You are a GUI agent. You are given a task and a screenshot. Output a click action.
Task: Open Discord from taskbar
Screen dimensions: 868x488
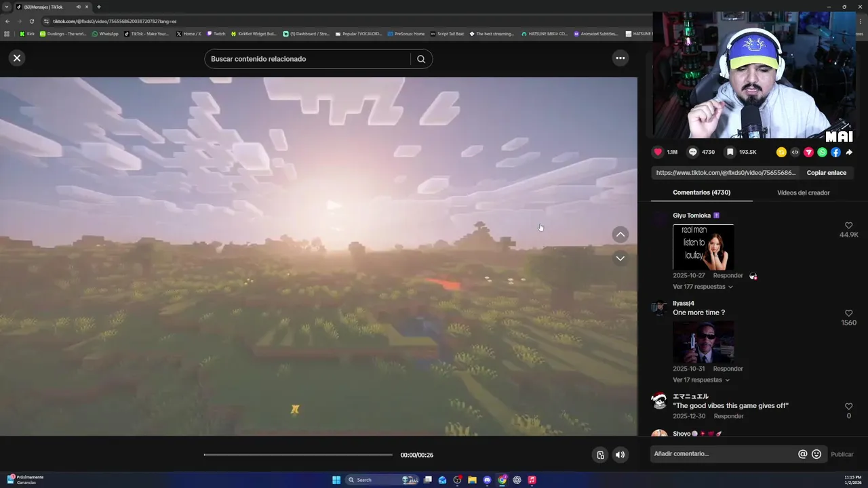487,480
